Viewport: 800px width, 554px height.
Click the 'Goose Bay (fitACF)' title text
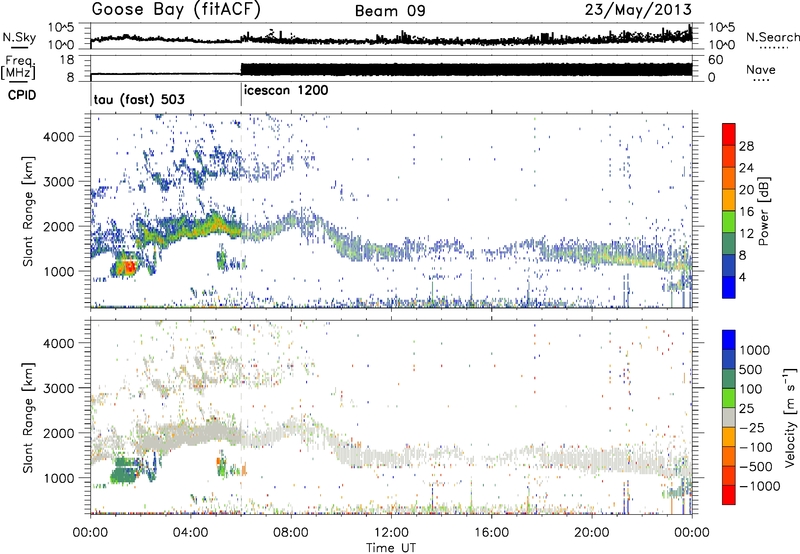click(176, 10)
